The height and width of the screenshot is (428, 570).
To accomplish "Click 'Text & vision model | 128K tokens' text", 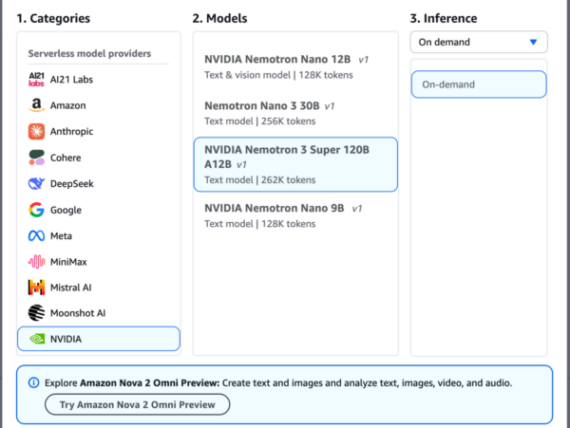I will (278, 75).
